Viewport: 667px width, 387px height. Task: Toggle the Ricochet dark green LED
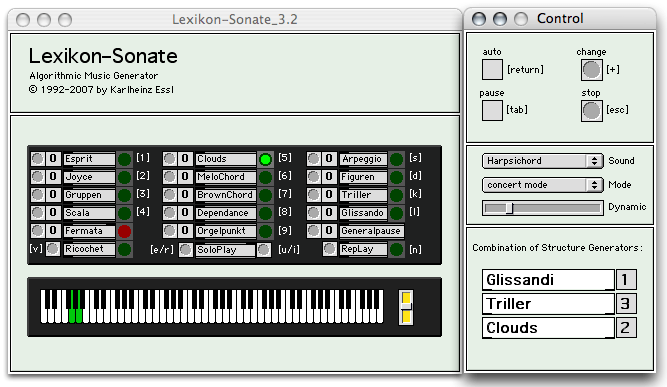pyautogui.click(x=125, y=250)
